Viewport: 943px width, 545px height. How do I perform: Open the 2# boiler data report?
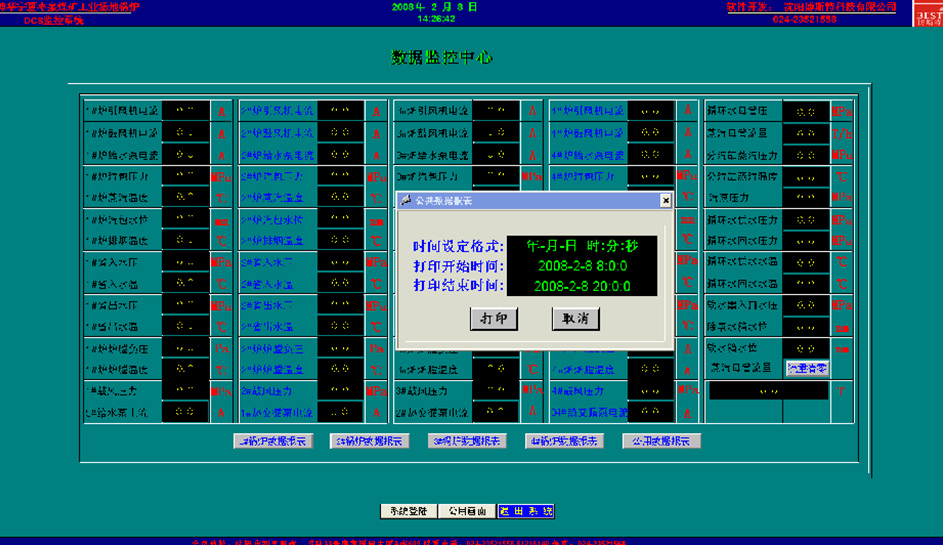click(x=369, y=441)
